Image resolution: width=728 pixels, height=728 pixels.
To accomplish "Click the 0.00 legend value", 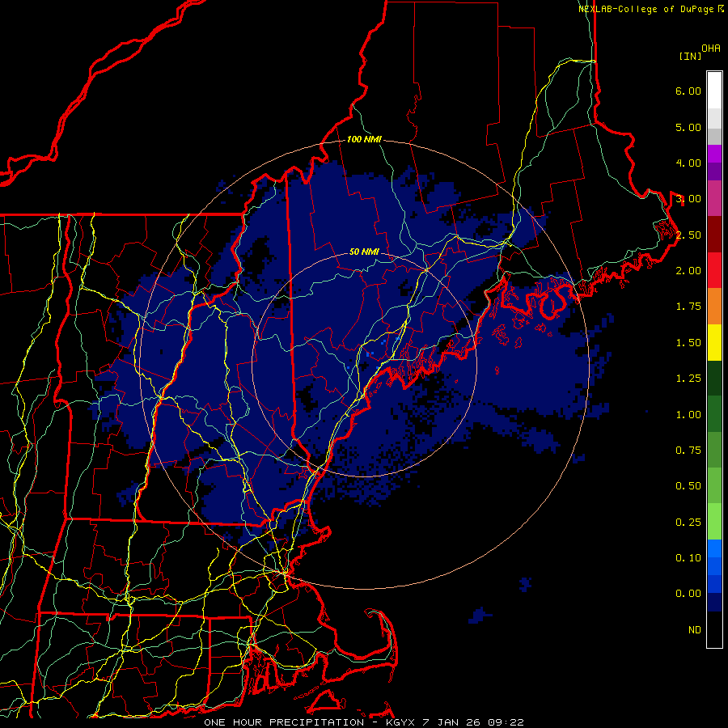I will coord(688,594).
